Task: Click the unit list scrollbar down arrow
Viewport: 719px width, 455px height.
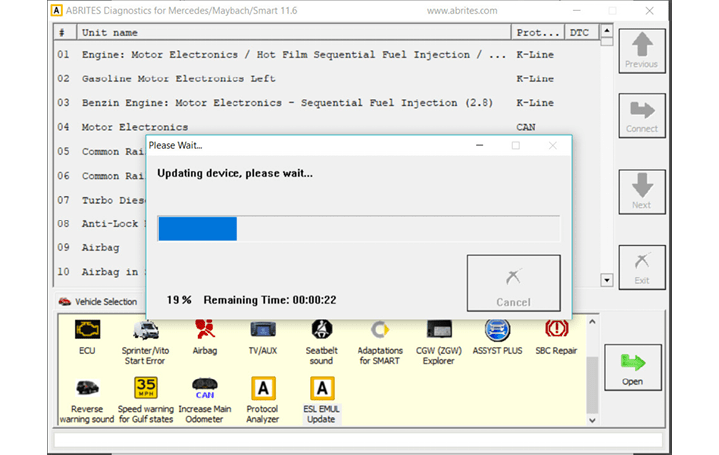Action: [606, 281]
